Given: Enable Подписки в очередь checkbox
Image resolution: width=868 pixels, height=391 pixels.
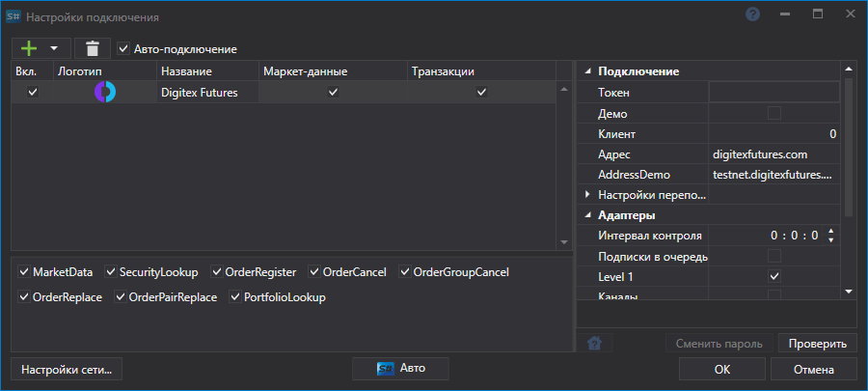Looking at the screenshot, I should [774, 256].
